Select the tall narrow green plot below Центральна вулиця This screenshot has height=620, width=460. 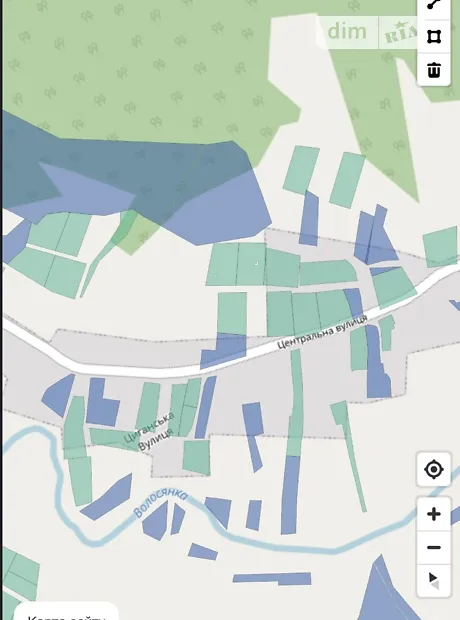[295, 403]
